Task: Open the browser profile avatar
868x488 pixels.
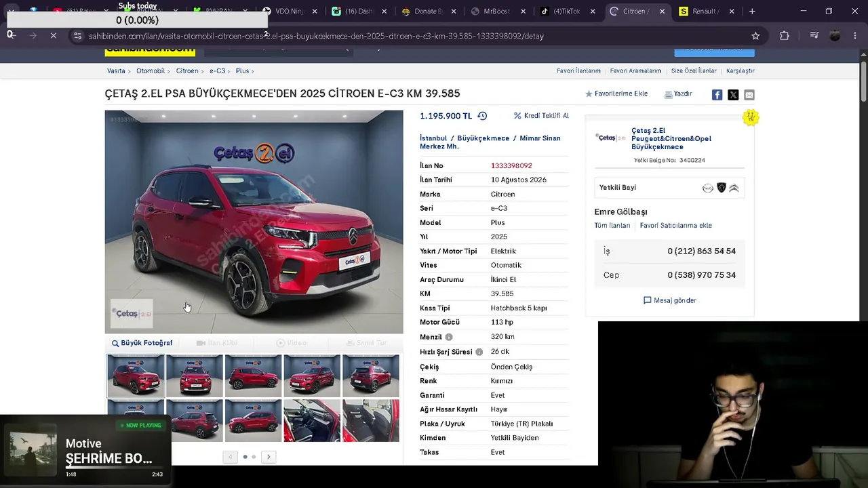Action: tap(835, 36)
